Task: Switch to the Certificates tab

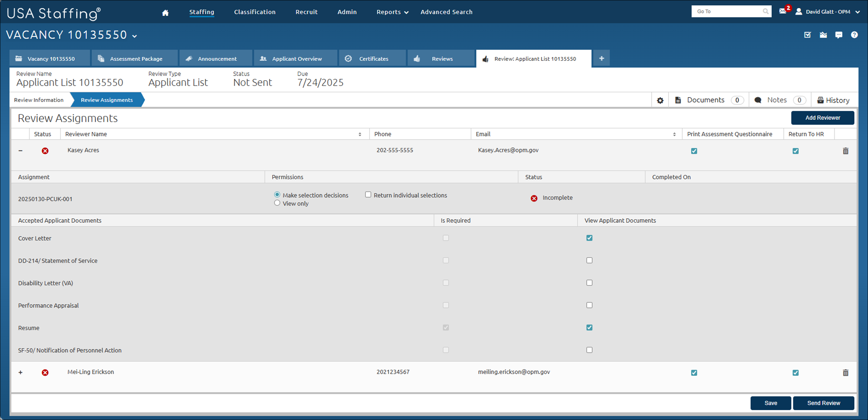Action: (x=373, y=59)
